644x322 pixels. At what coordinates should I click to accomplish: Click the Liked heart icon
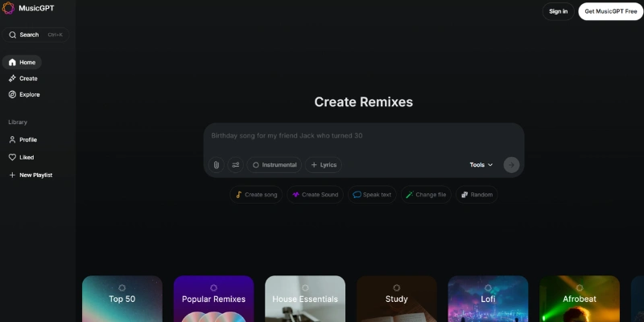(12, 157)
